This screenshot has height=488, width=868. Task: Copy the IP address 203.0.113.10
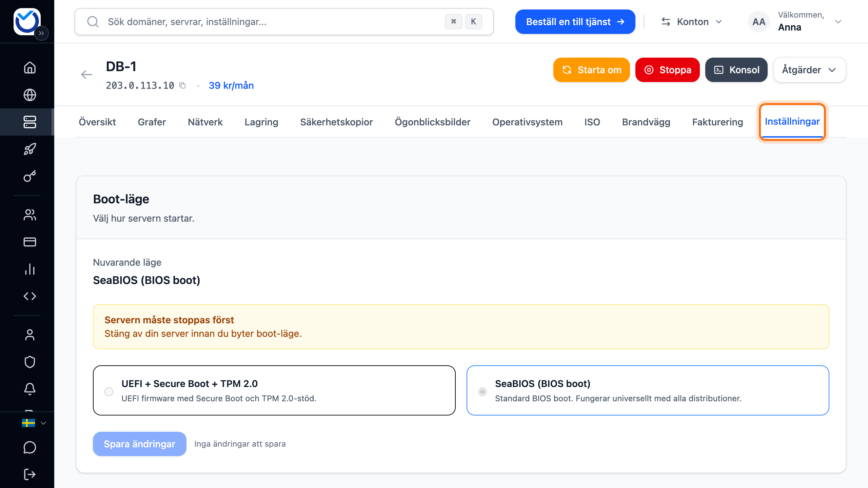pyautogui.click(x=183, y=85)
